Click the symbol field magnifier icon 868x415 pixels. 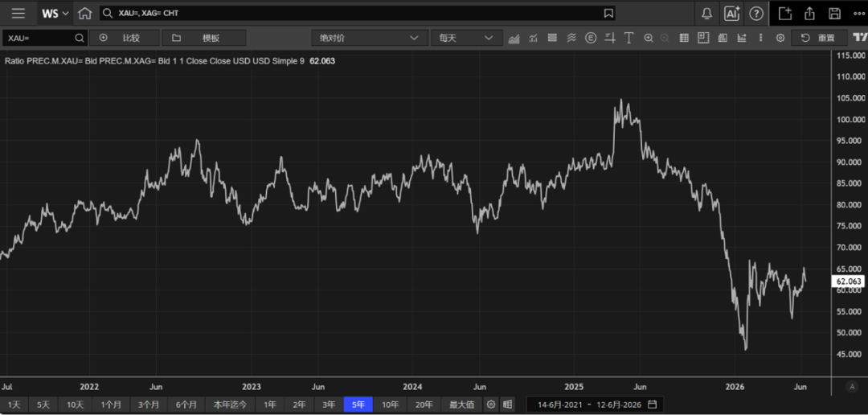[80, 38]
